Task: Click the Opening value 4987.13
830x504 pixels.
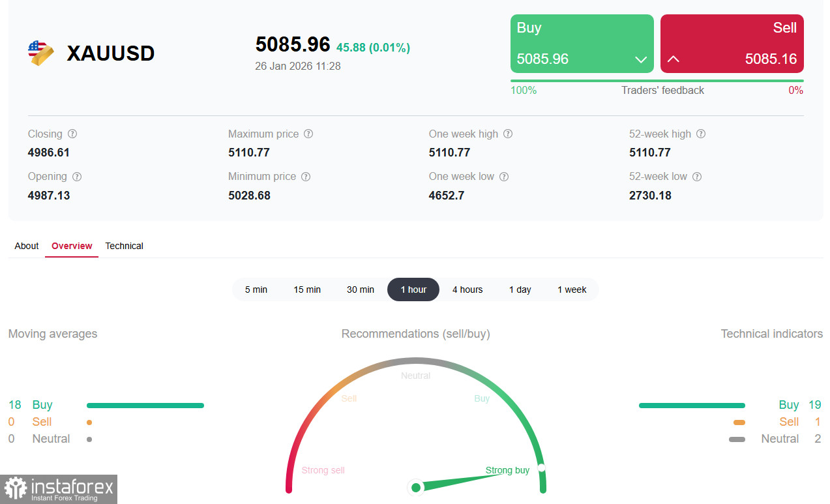Action: coord(49,196)
